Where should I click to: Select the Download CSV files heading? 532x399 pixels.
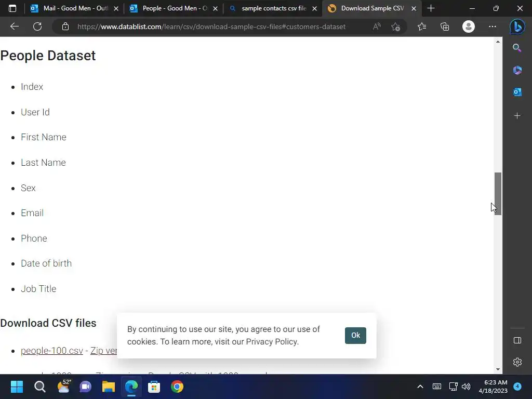tap(48, 323)
